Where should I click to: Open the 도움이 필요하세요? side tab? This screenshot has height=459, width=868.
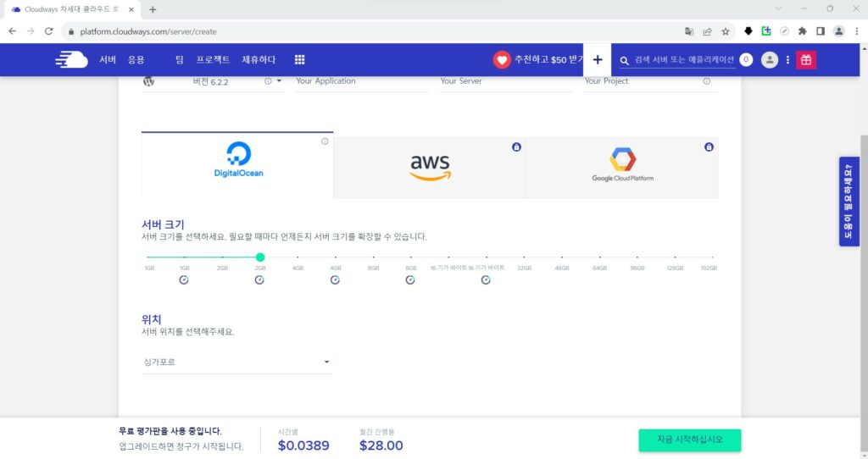tap(849, 202)
